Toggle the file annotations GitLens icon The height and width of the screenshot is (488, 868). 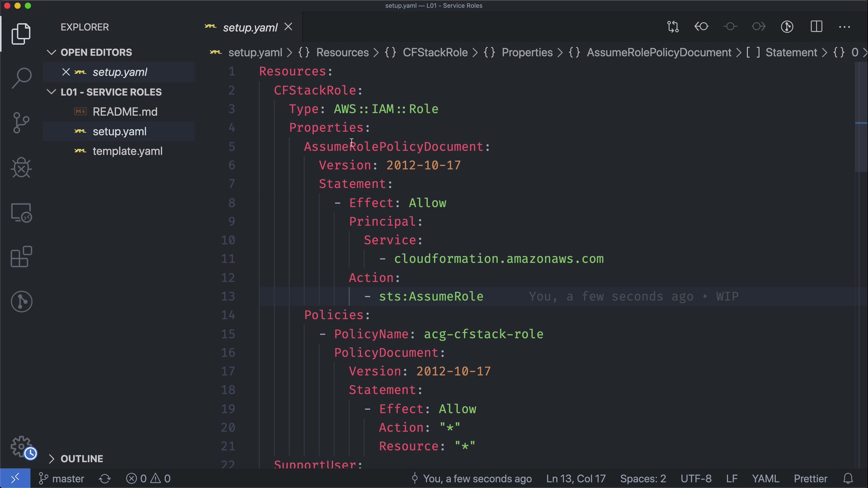point(787,27)
